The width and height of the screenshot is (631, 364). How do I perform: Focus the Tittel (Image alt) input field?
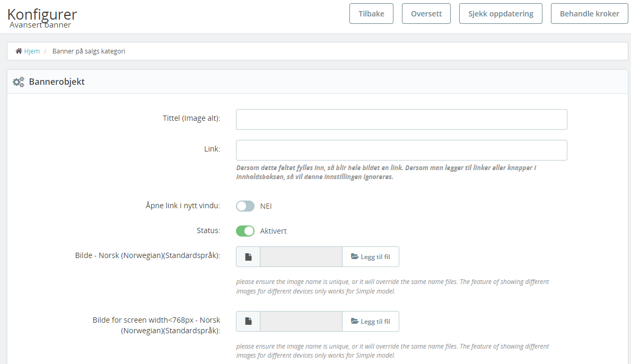[x=401, y=119]
